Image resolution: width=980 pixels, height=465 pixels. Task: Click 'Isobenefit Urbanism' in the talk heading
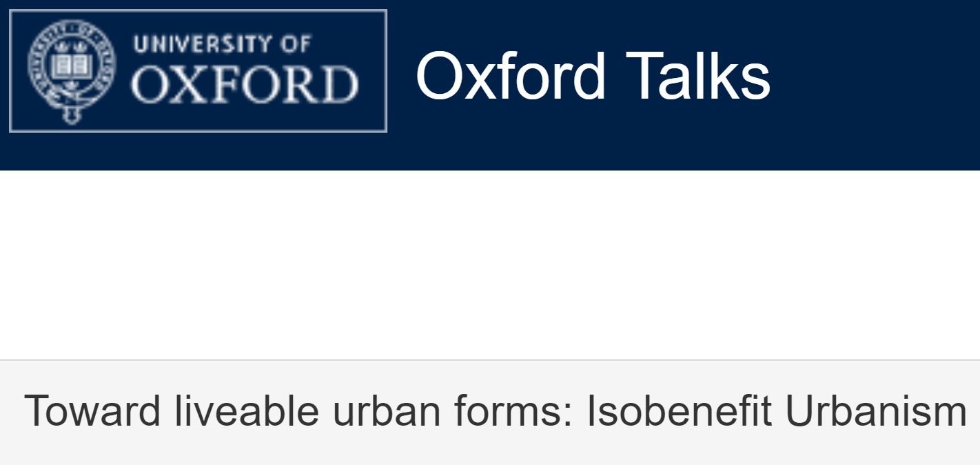click(x=777, y=410)
